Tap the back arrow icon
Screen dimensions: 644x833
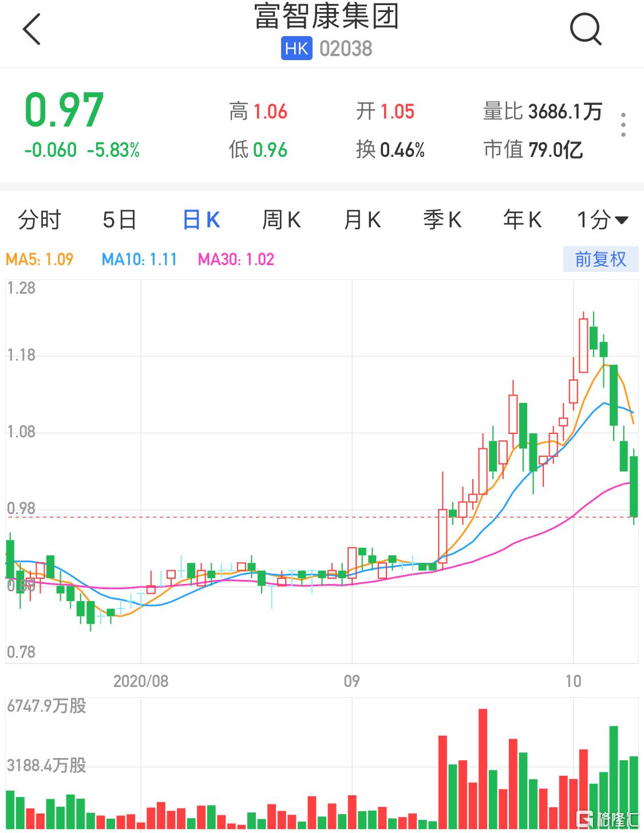[x=32, y=29]
